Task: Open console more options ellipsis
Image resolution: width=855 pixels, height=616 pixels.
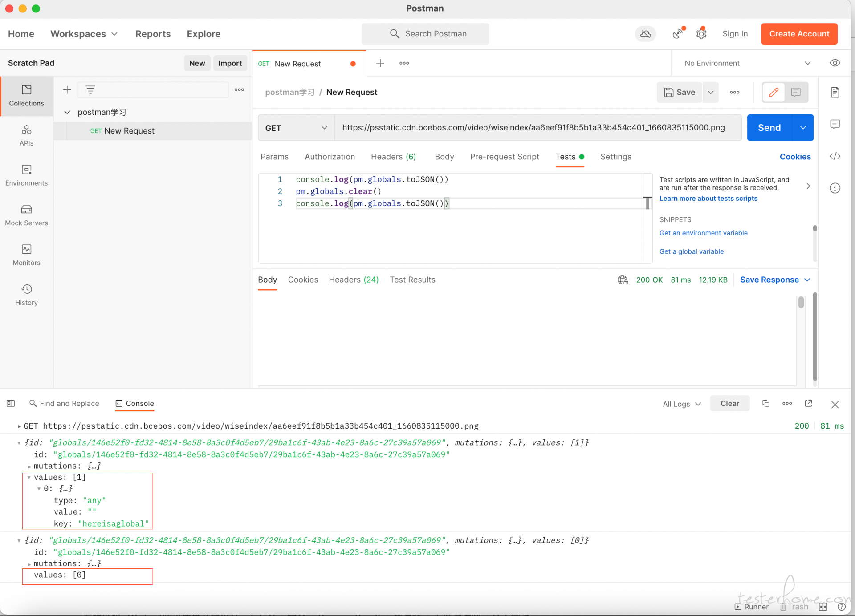Action: pyautogui.click(x=787, y=404)
